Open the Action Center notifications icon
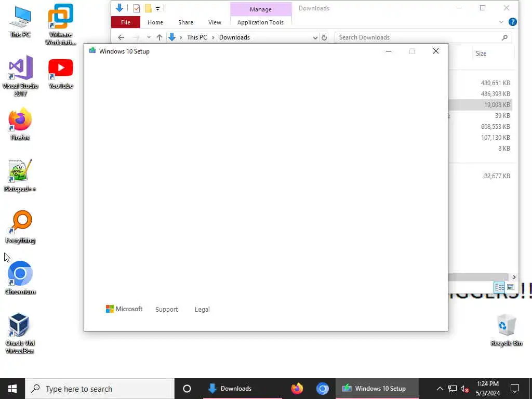 point(515,389)
